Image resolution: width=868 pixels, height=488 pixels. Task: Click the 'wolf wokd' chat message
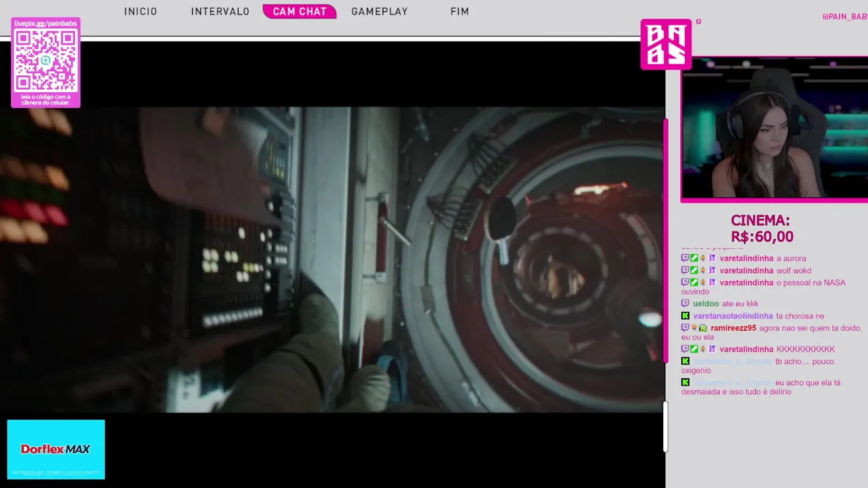(794, 270)
